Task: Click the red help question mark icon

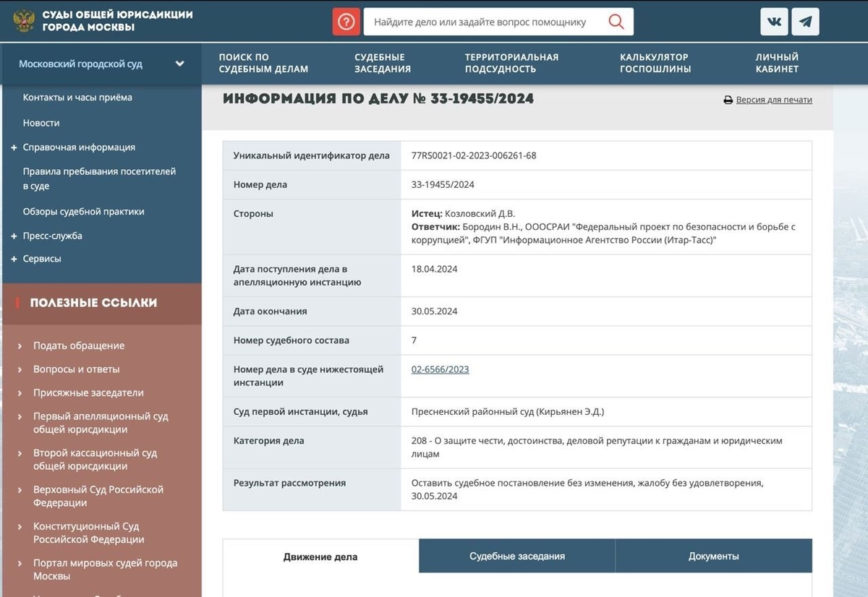Action: pyautogui.click(x=346, y=22)
